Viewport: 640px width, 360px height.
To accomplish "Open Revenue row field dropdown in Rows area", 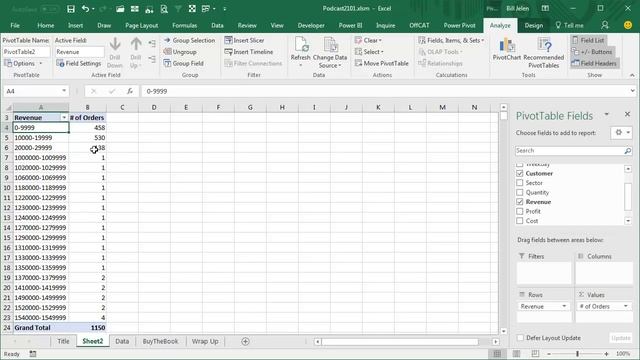I will tap(564, 307).
